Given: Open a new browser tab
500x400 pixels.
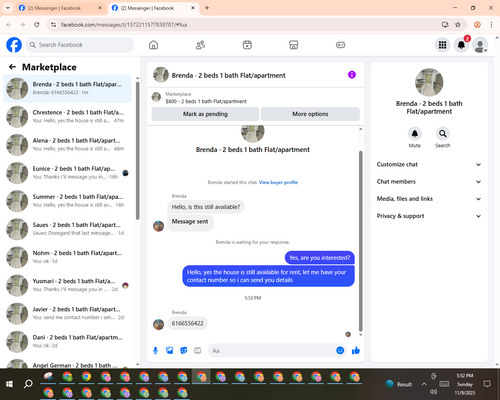Looking at the screenshot, I should tap(207, 8).
